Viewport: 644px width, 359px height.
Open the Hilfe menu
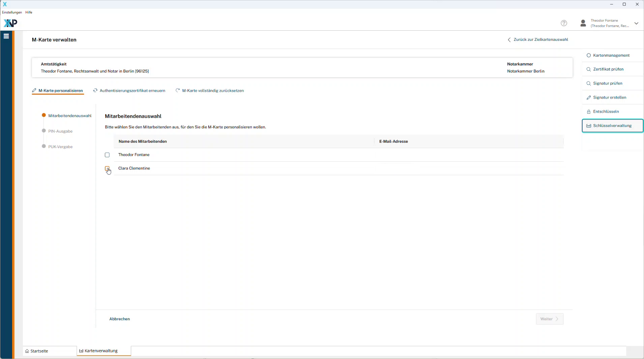pyautogui.click(x=29, y=12)
